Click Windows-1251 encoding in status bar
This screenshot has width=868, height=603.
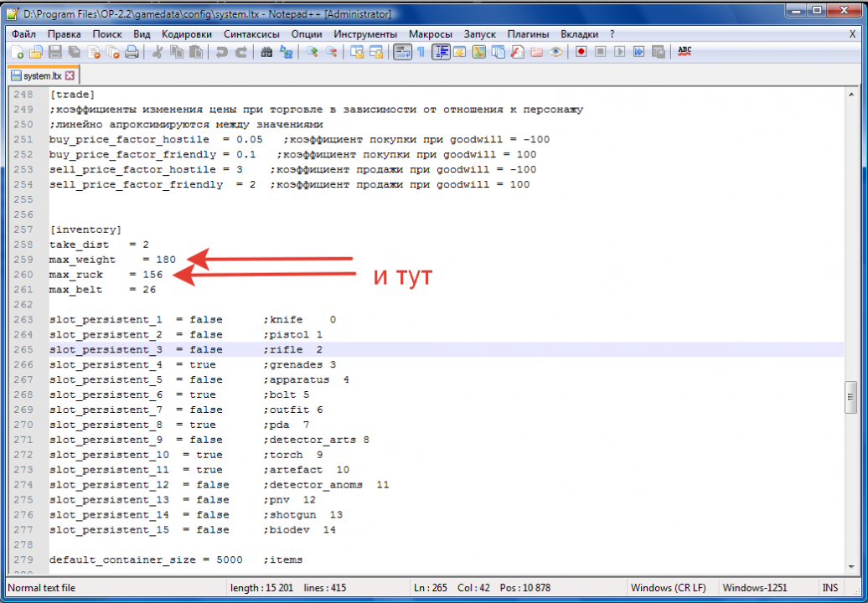(x=755, y=588)
